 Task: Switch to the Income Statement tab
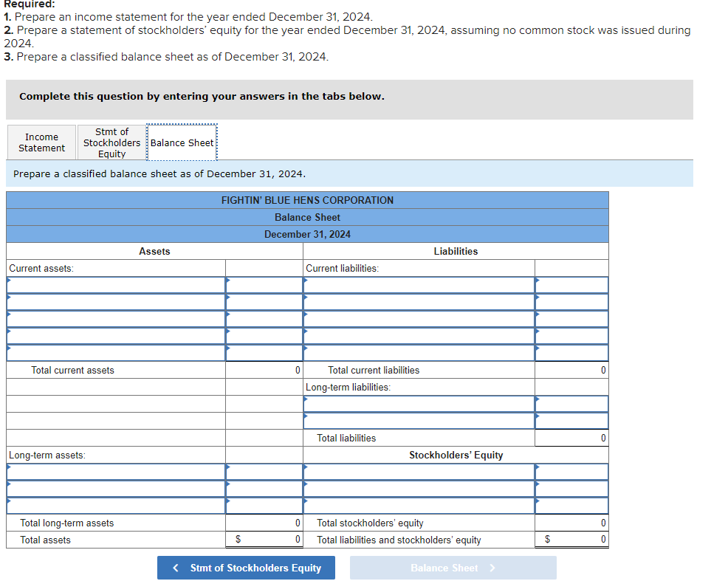[41, 142]
